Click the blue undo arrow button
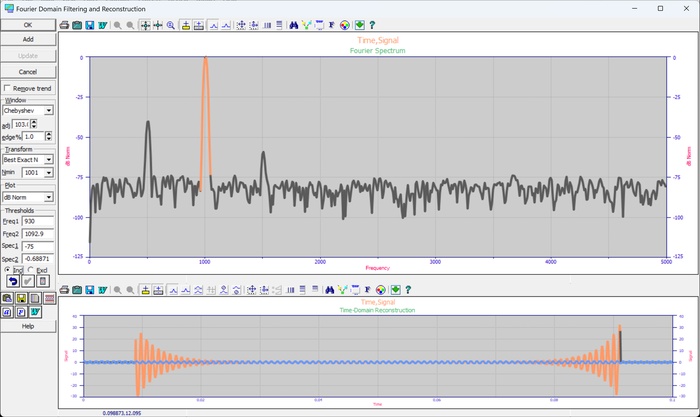The height and width of the screenshot is (417, 700). [x=13, y=281]
